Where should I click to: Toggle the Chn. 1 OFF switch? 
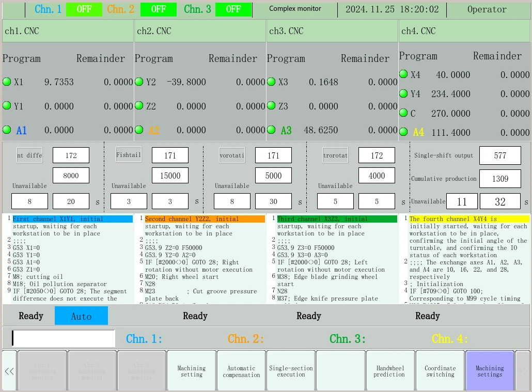point(84,9)
